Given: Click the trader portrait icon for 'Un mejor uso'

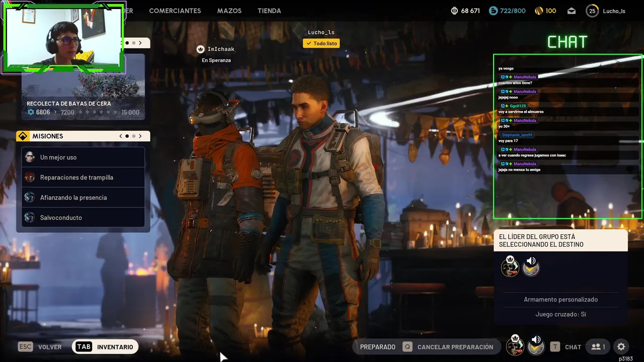Looking at the screenshot, I should click(x=30, y=157).
